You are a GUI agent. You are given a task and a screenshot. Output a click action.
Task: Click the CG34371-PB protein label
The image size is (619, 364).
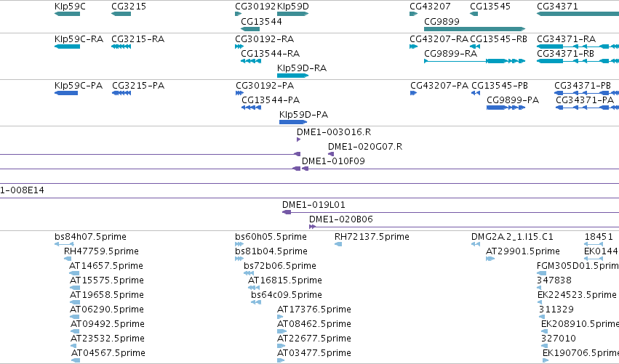click(x=583, y=86)
